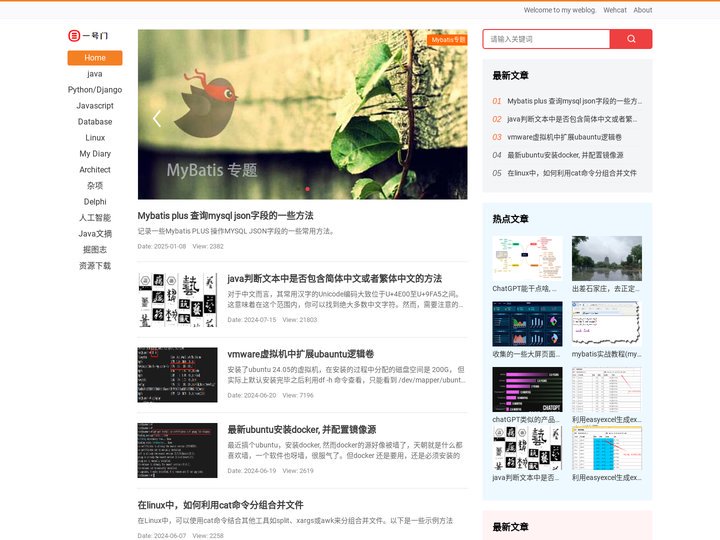Click white-table 利用easyexcel生成ex thumbnail
Image resolution: width=720 pixels, height=540 pixels.
pyautogui.click(x=607, y=389)
